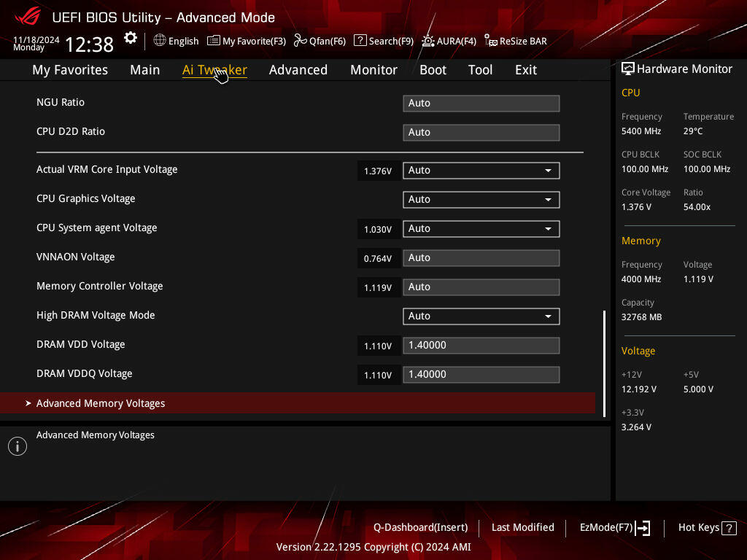
Task: Open CPU System agent Voltage dropdown
Action: click(x=481, y=228)
